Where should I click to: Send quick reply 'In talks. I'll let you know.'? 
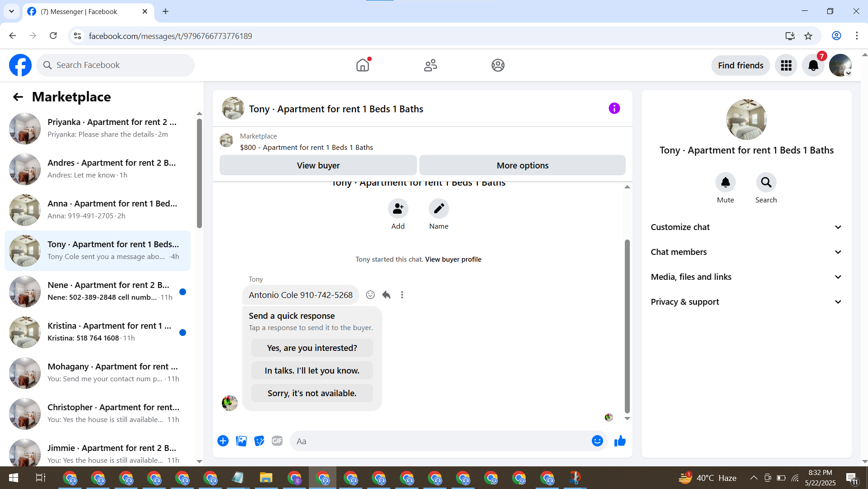pos(312,371)
